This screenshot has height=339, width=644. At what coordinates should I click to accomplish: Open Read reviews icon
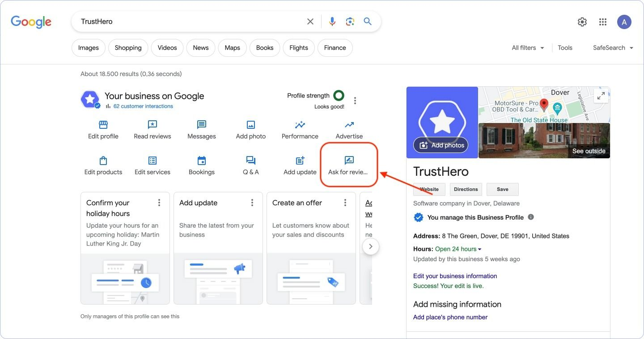tap(153, 125)
